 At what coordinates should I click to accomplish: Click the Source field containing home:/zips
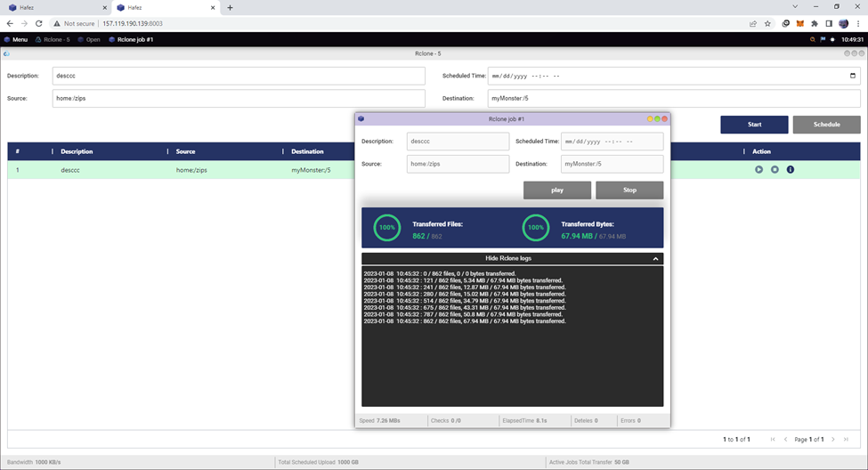click(239, 98)
